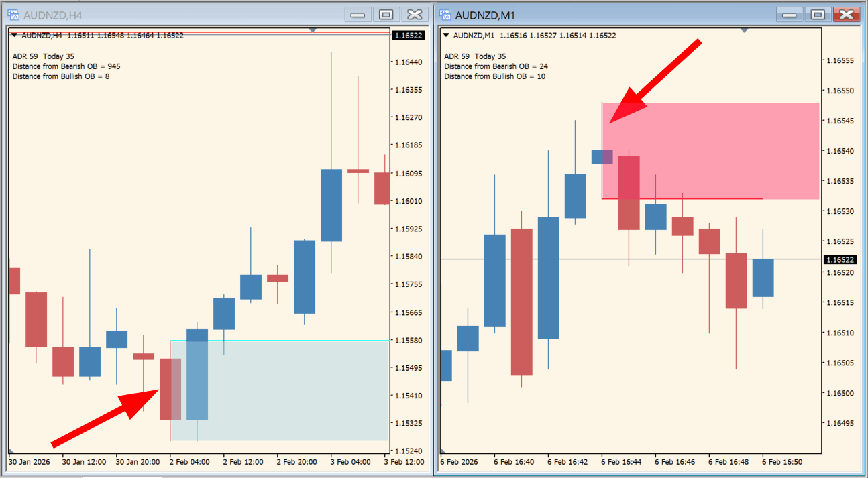The width and height of the screenshot is (868, 478).
Task: Click the M1 chart shift triangle marker
Action: point(744,30)
